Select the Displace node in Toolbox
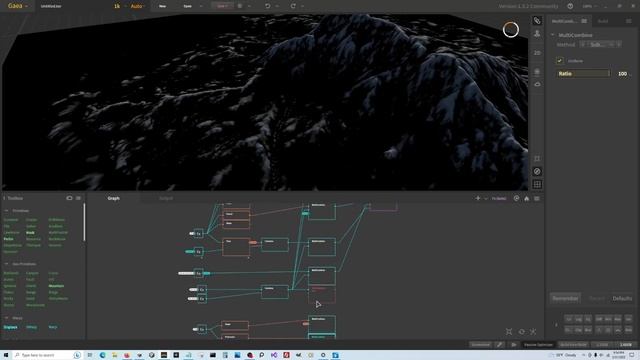 pos(11,327)
